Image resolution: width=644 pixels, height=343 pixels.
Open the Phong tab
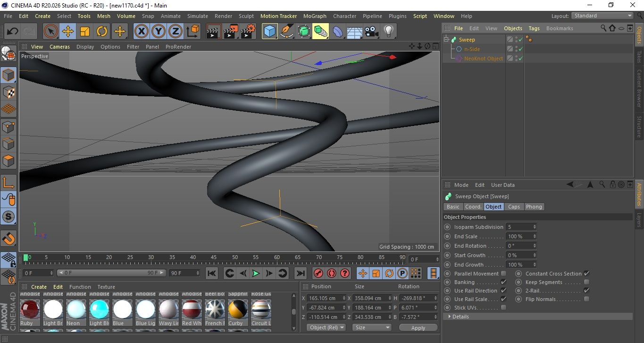click(x=534, y=207)
